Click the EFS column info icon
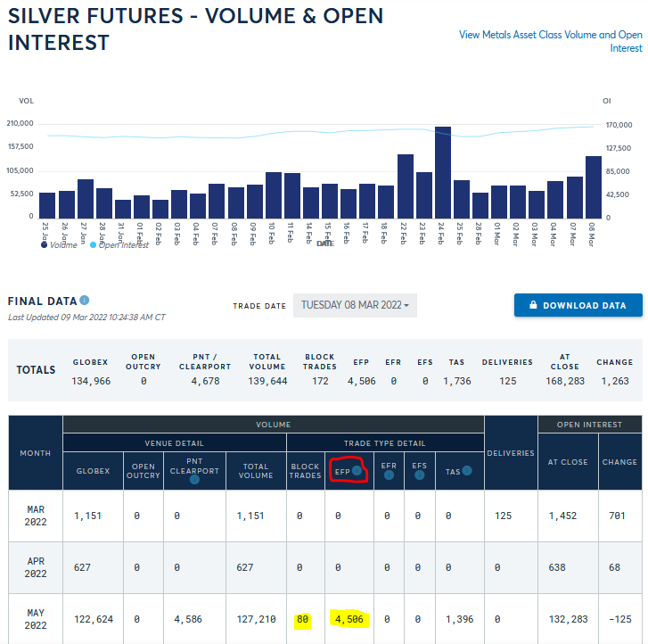 (419, 475)
